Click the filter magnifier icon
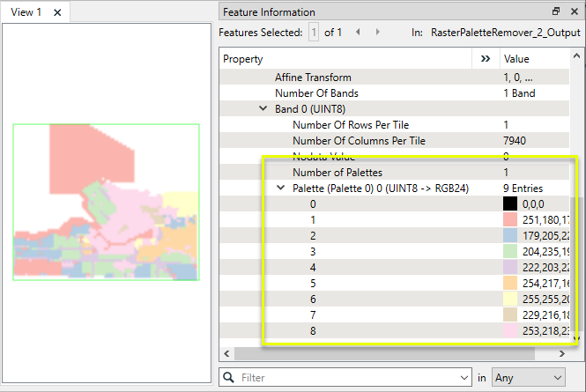The width and height of the screenshot is (586, 392). [232, 377]
